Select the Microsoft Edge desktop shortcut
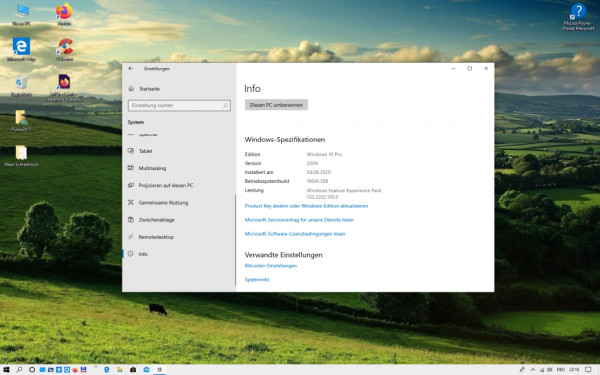 [x=21, y=50]
